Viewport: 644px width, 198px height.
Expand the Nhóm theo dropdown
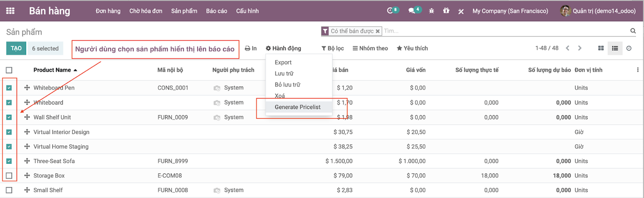pyautogui.click(x=370, y=48)
